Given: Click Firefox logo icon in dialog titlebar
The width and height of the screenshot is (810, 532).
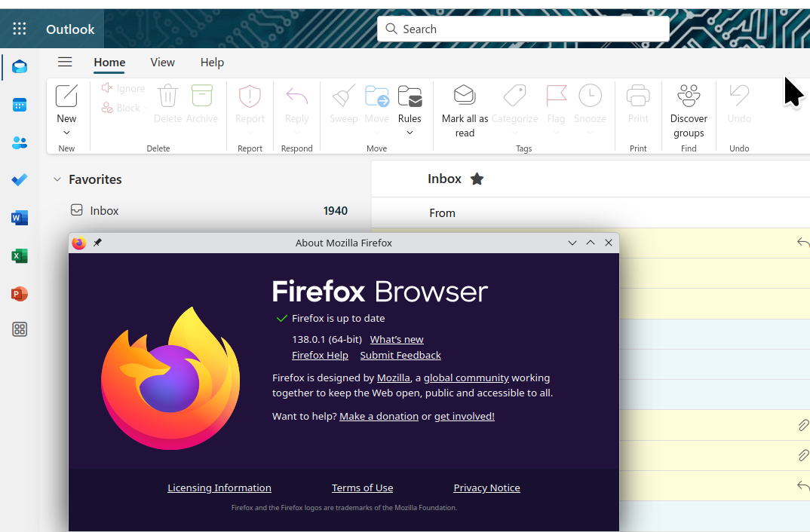Looking at the screenshot, I should tap(79, 243).
